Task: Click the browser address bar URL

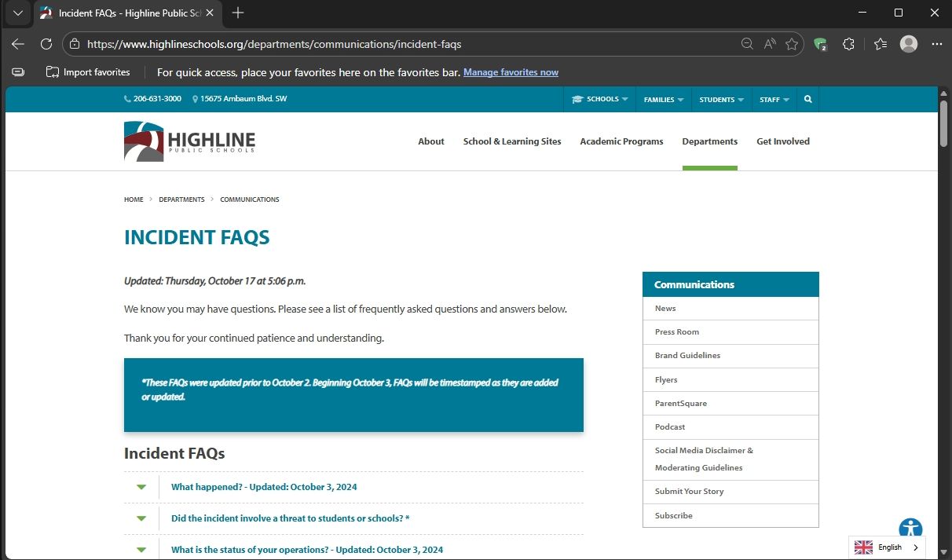Action: [274, 44]
